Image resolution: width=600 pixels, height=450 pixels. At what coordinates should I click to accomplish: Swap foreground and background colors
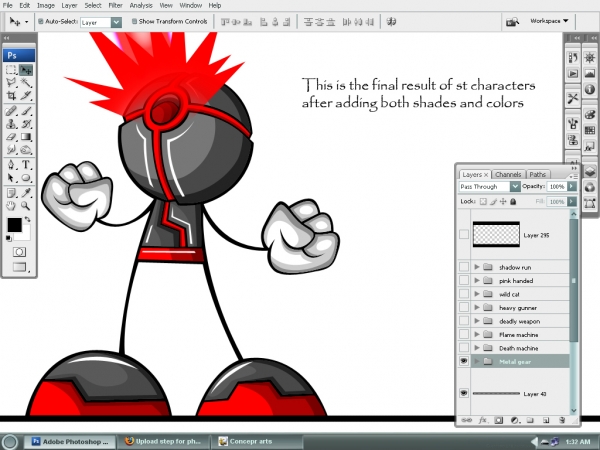point(27,219)
